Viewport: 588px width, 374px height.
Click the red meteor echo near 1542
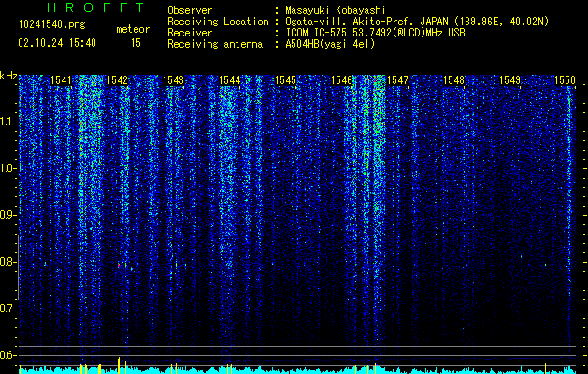[119, 266]
